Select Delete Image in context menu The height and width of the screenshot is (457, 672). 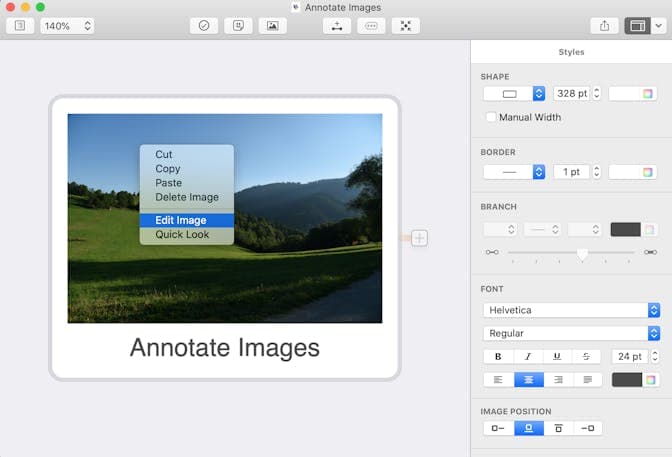(187, 197)
